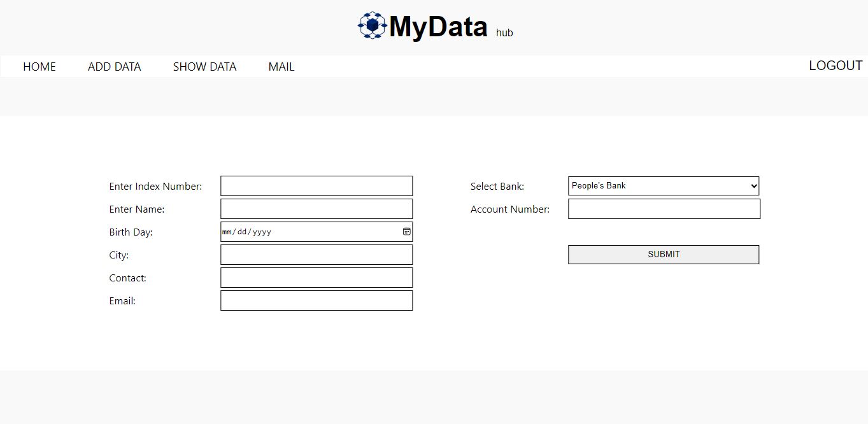Image resolution: width=868 pixels, height=424 pixels.
Task: Click the mm/dd/yyyy date placeholder
Action: [x=246, y=232]
